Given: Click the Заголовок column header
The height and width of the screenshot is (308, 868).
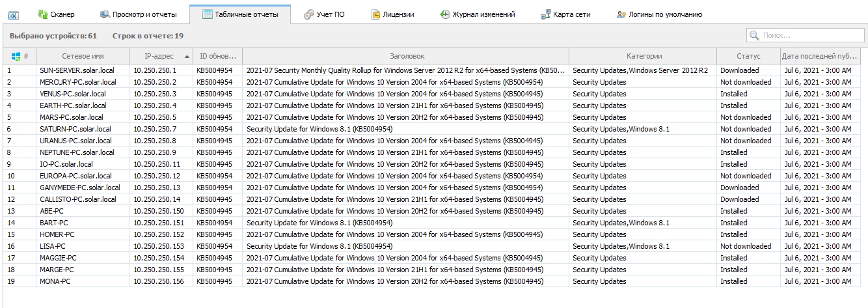Looking at the screenshot, I should pyautogui.click(x=407, y=57).
